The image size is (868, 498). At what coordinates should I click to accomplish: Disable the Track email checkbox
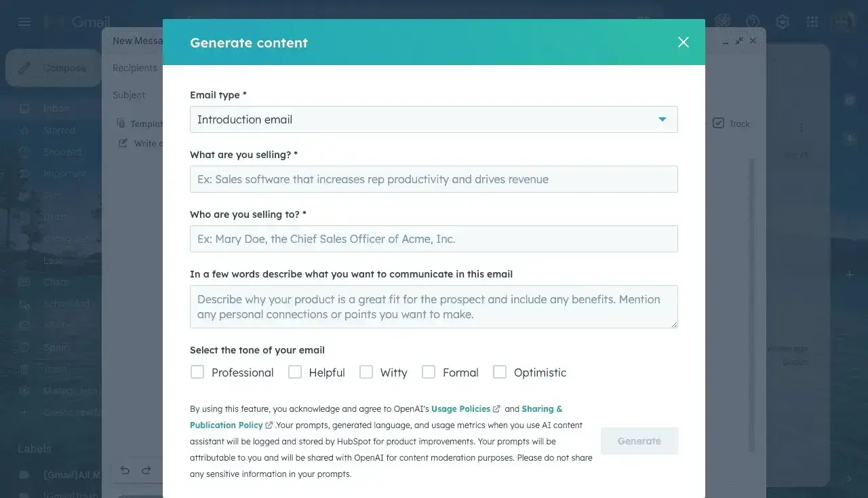click(x=719, y=123)
